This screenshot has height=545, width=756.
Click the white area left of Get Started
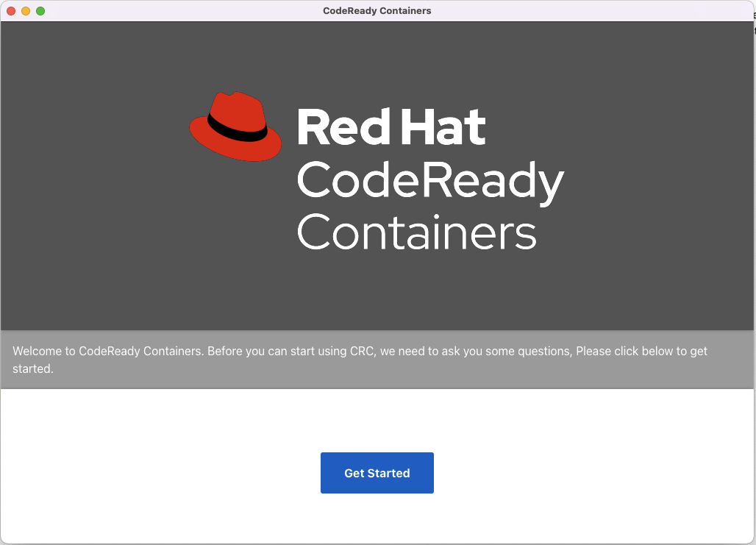(160, 473)
